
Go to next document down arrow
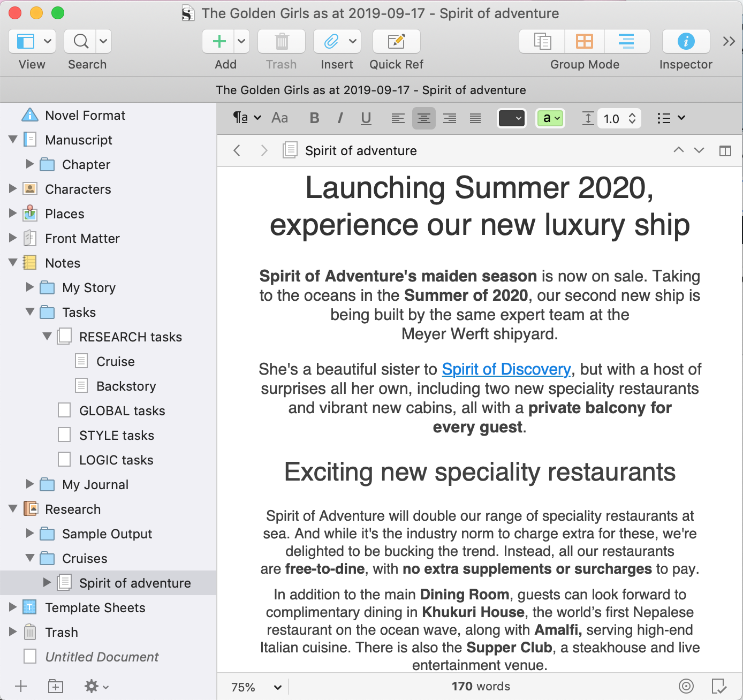699,150
